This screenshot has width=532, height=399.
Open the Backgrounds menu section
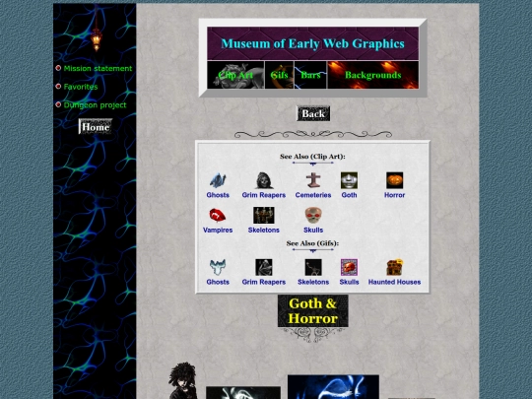coord(372,75)
